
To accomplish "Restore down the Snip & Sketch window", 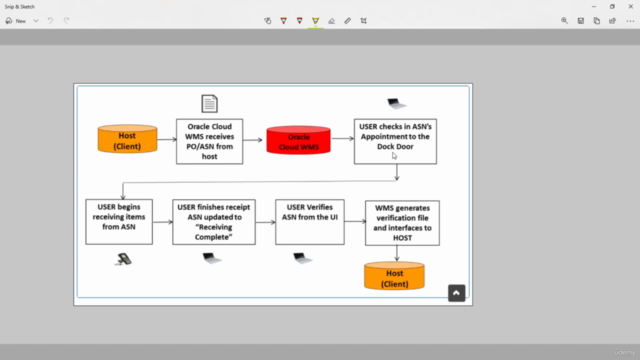I will [x=612, y=7].
